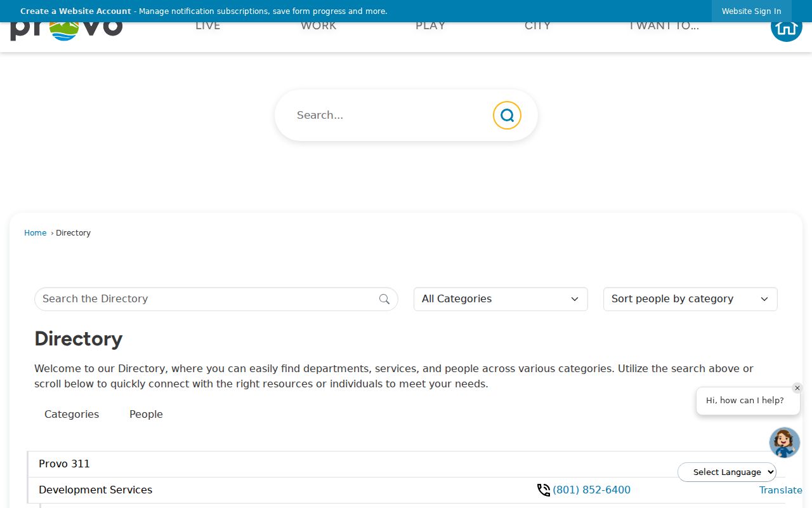Click Create a Website Account link
The width and height of the screenshot is (812, 508).
click(x=75, y=11)
